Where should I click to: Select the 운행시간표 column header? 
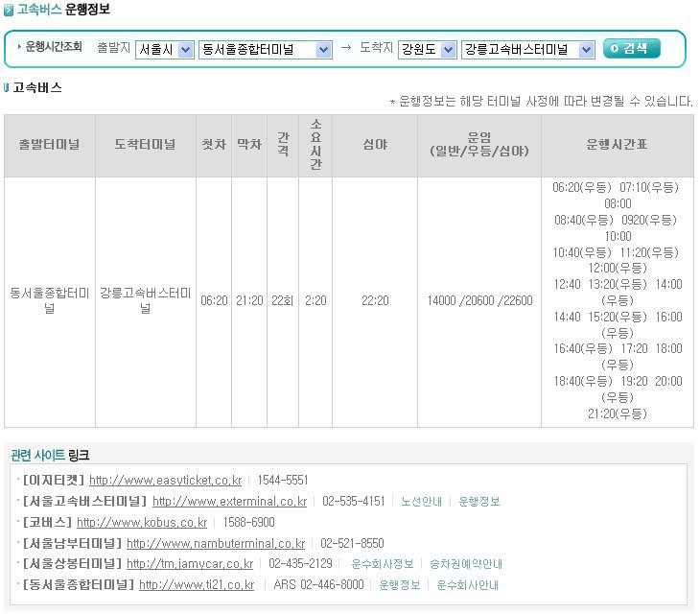pos(617,145)
